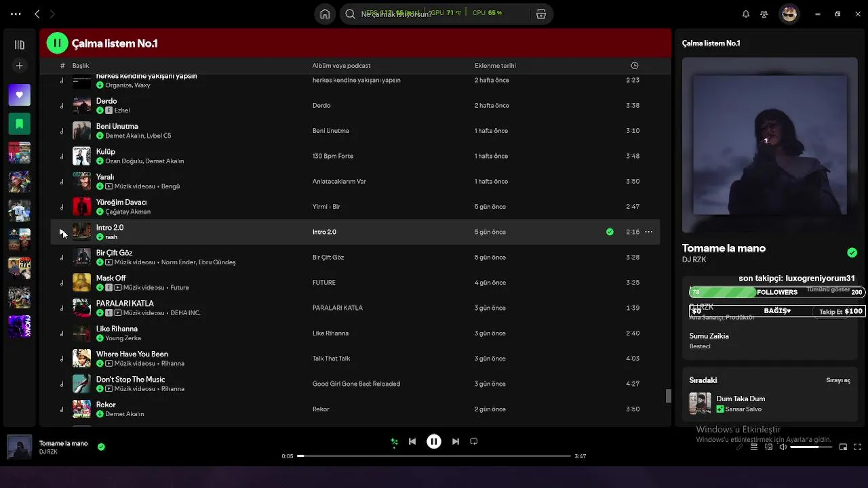Open DJ RZK artist link in bottom bar
The width and height of the screenshot is (868, 488).
[48, 452]
